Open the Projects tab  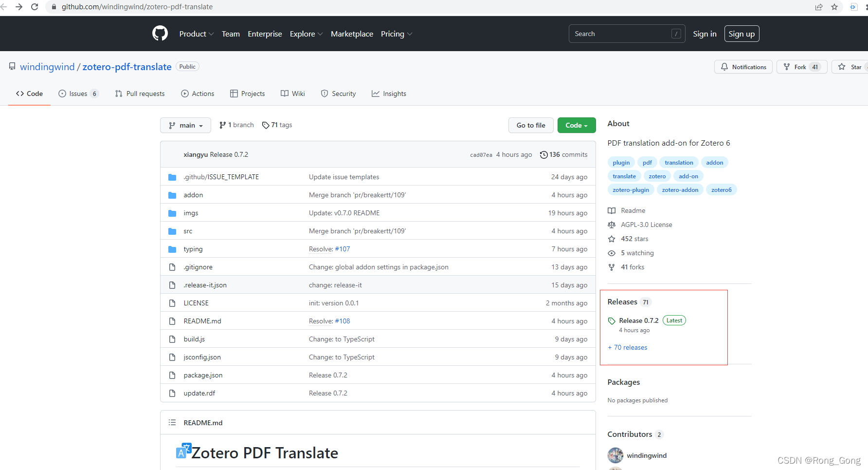pyautogui.click(x=248, y=94)
